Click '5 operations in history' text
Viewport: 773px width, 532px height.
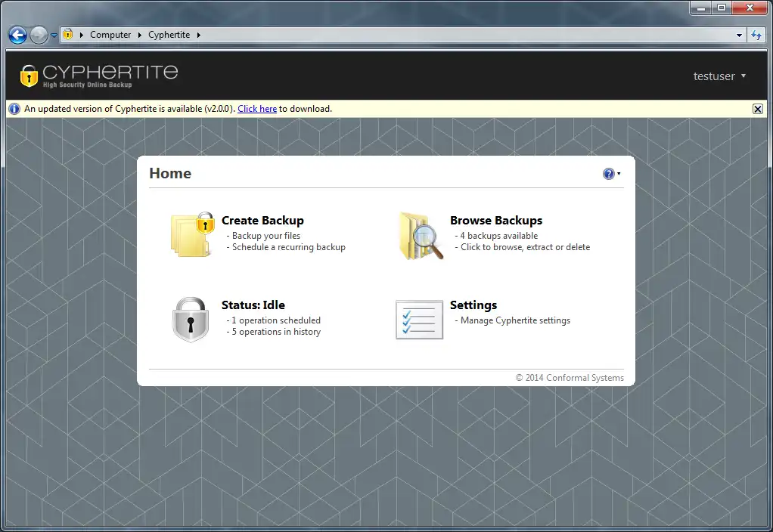coord(276,332)
